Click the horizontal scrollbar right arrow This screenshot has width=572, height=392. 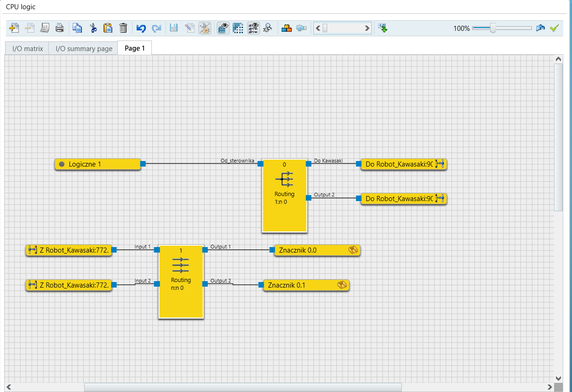(x=549, y=387)
